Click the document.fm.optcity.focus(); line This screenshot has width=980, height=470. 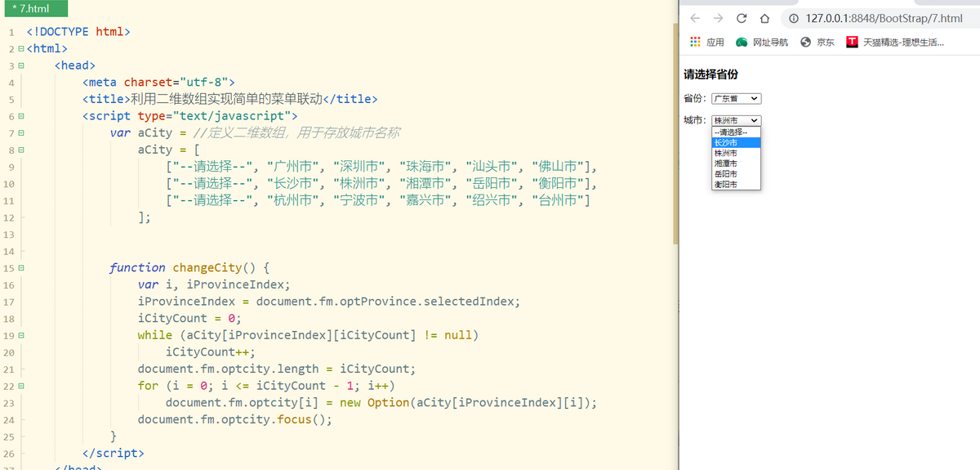pyautogui.click(x=235, y=419)
